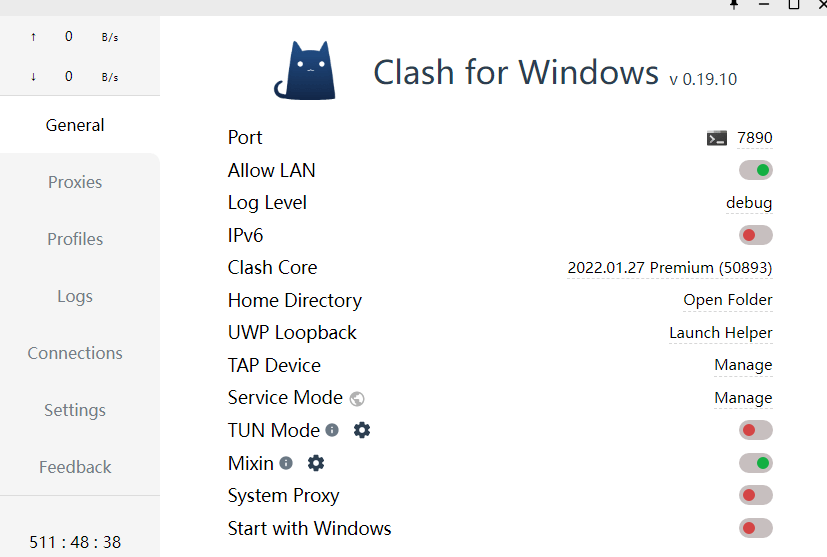827x557 pixels.
Task: Turn on System Proxy
Action: [756, 495]
